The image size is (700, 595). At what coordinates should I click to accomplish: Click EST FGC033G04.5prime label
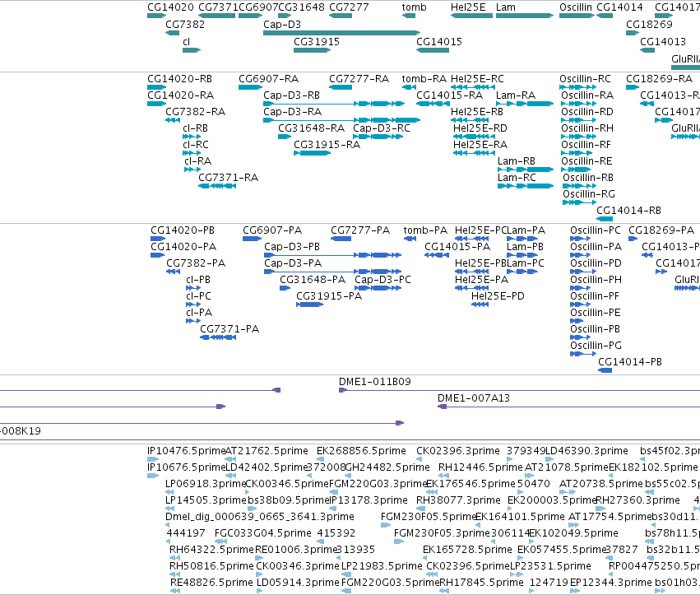263,533
